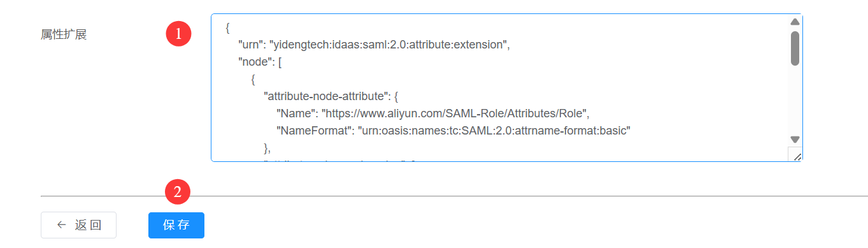
Task: Click the textarea scrollbar down arrow
Action: point(795,139)
